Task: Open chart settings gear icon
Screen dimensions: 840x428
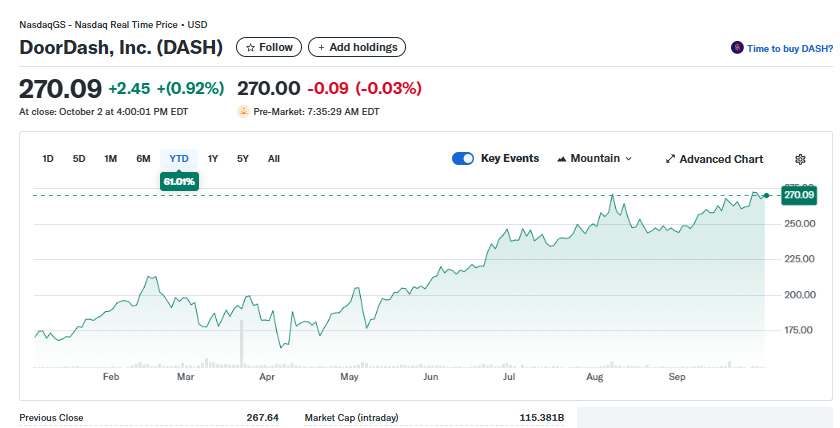Action: click(800, 159)
